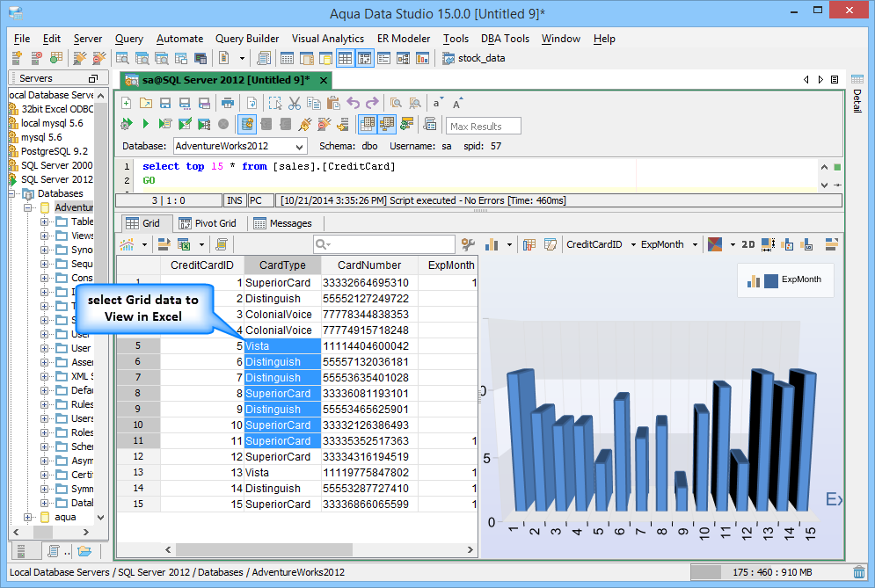Click the gray Stop execution icon
Viewport: 875px width, 588px height.
[223, 124]
